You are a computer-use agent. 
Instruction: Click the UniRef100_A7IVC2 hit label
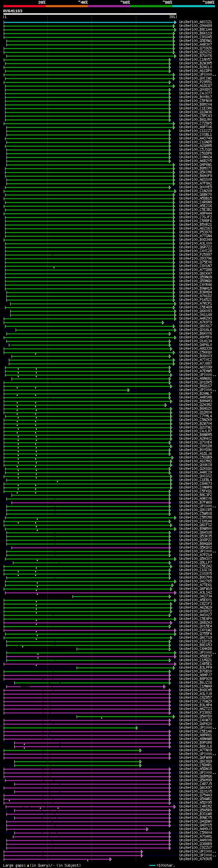pyautogui.click(x=196, y=360)
